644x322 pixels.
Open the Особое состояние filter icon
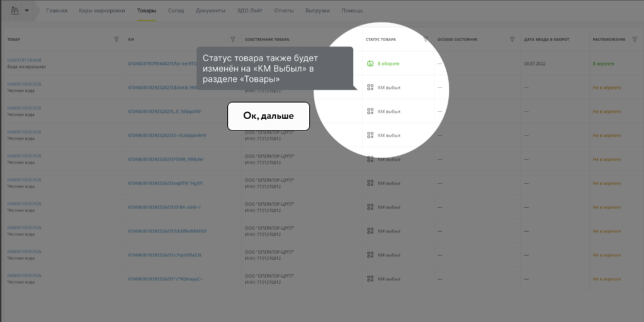coord(512,40)
